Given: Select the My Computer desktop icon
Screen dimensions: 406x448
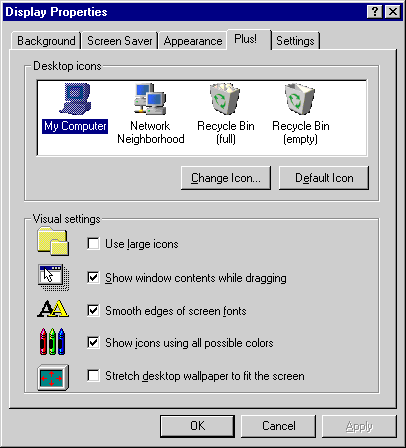Looking at the screenshot, I should [75, 108].
